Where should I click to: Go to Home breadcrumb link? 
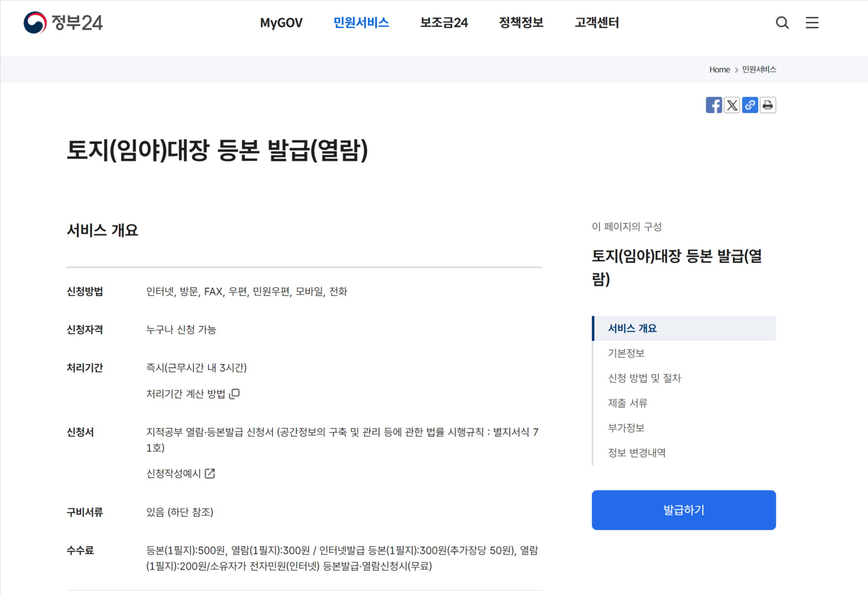(719, 69)
